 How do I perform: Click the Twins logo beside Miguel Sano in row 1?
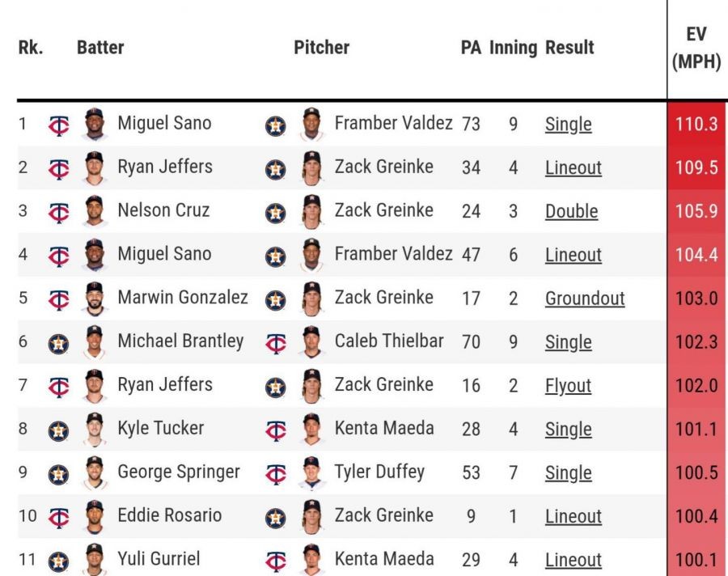pyautogui.click(x=59, y=125)
